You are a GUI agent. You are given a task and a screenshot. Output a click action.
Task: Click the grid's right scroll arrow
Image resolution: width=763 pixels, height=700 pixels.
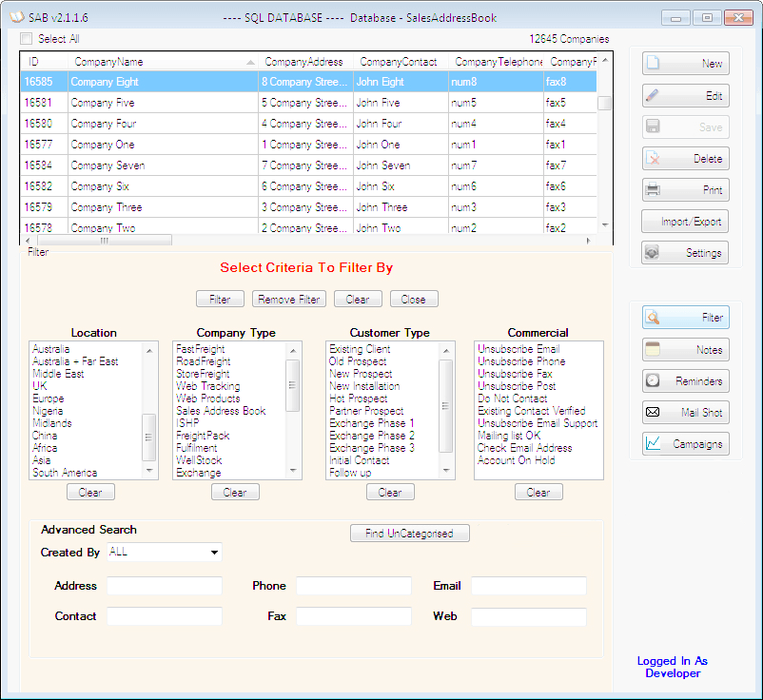pos(589,241)
